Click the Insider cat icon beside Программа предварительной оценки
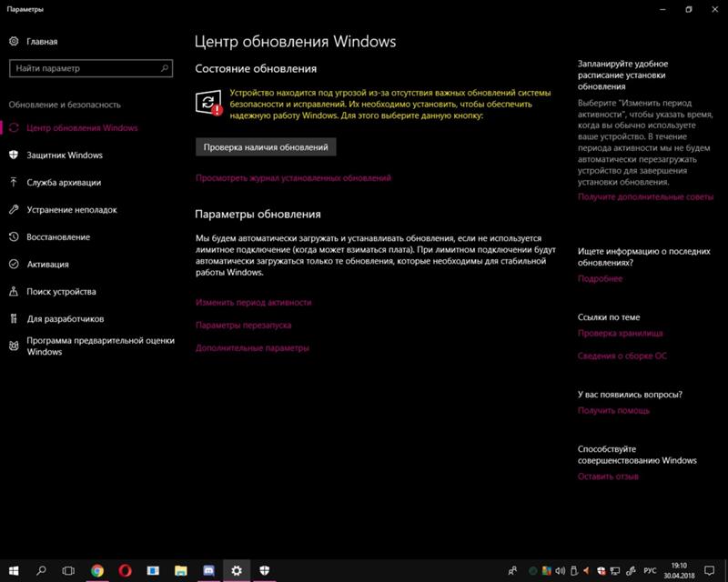 coord(14,346)
